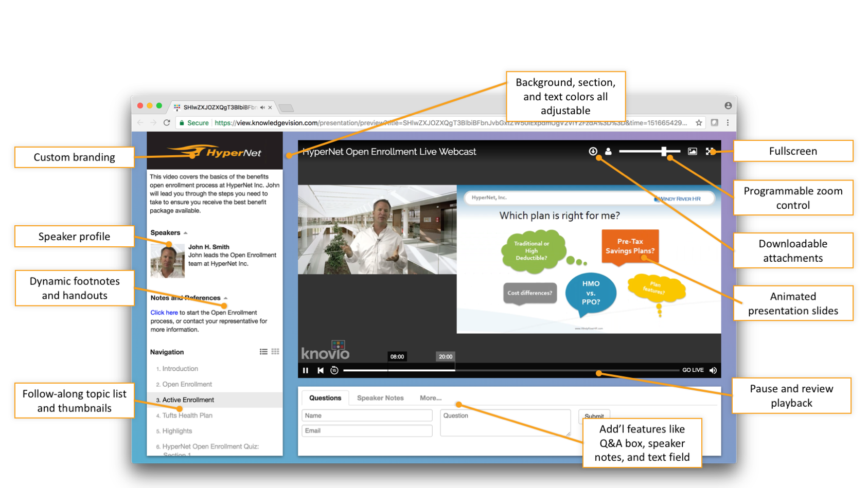Click the presenter video frame

pyautogui.click(x=377, y=229)
